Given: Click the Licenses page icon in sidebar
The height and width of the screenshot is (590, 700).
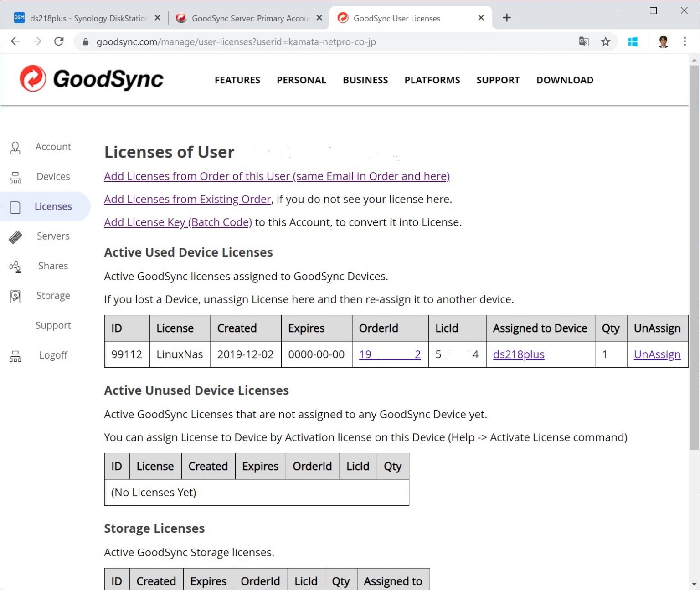Looking at the screenshot, I should coord(15,207).
